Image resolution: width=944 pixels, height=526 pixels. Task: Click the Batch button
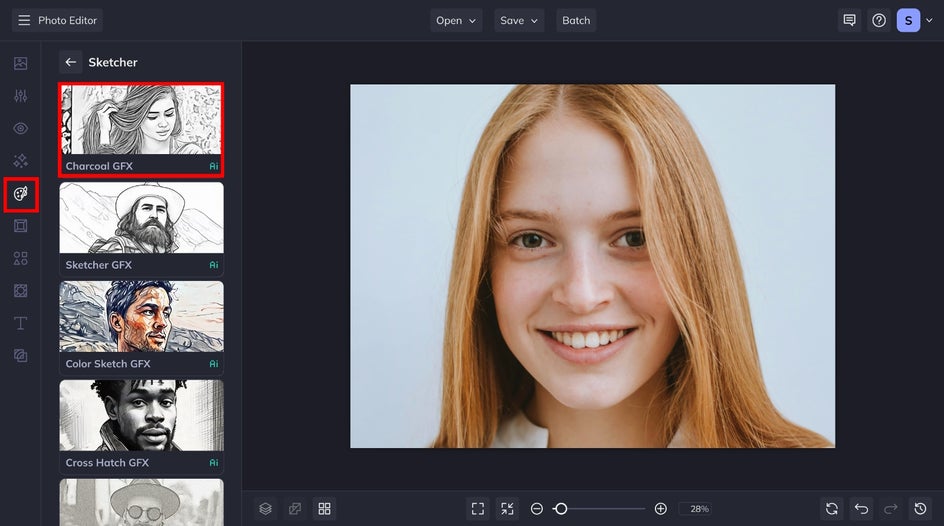pyautogui.click(x=576, y=20)
